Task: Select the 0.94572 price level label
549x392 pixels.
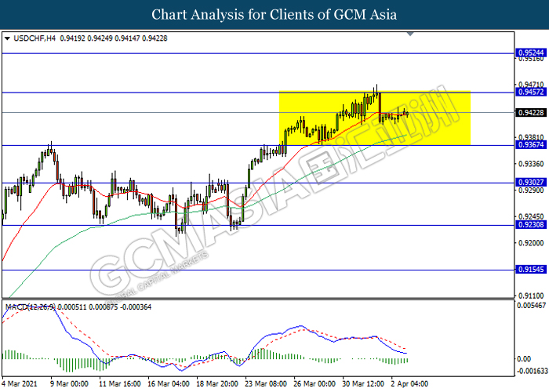Action: coord(531,92)
